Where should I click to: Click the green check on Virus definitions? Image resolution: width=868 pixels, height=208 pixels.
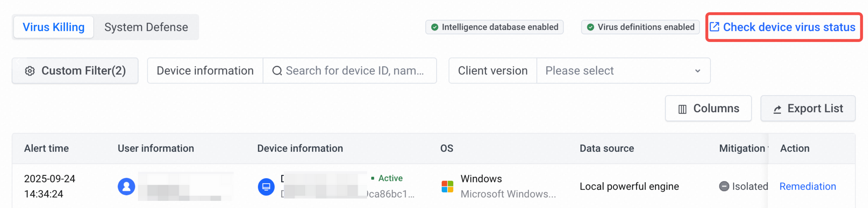590,27
